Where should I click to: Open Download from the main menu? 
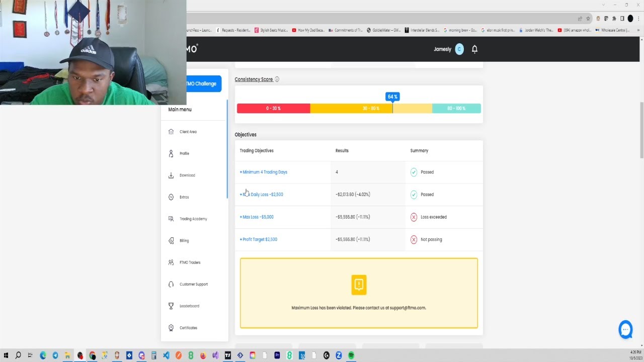point(187,175)
